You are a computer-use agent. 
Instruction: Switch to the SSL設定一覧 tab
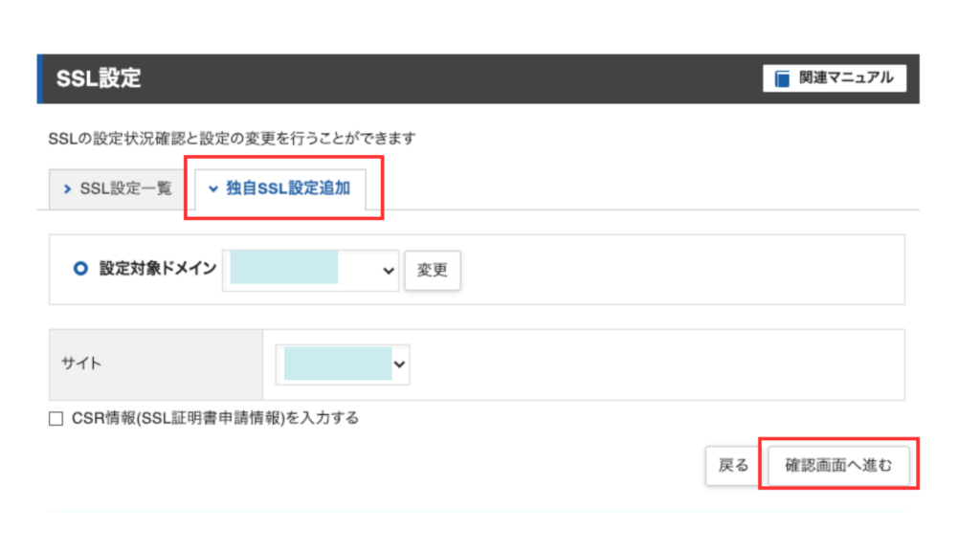click(118, 188)
